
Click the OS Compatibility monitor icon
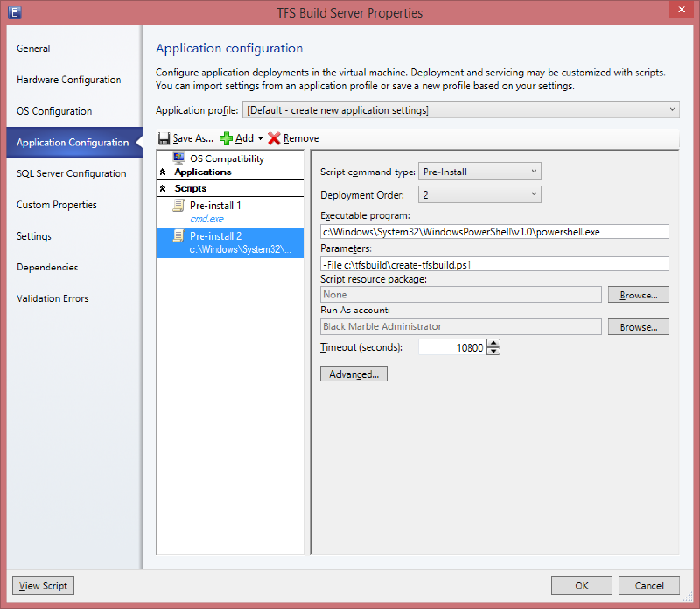(x=179, y=157)
